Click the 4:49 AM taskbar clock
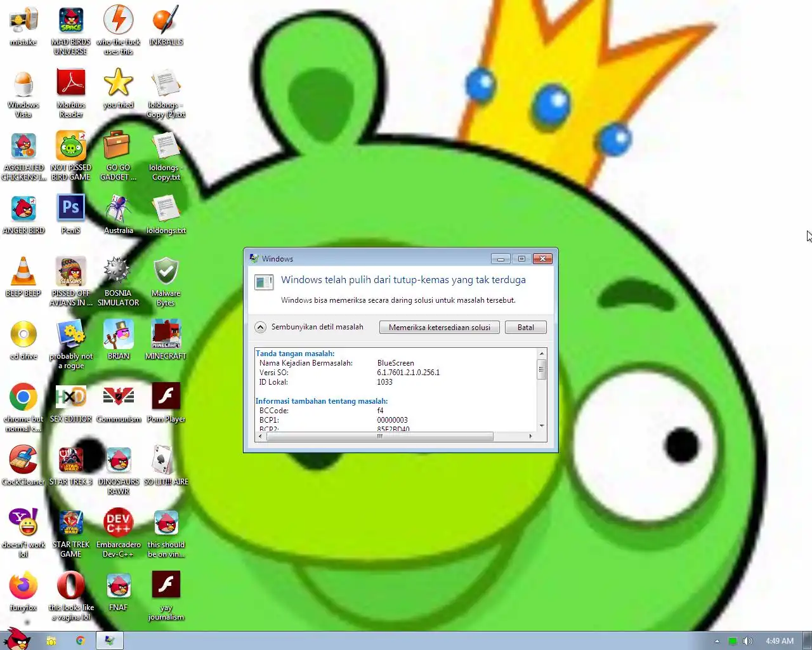The height and width of the screenshot is (650, 812). pyautogui.click(x=780, y=641)
